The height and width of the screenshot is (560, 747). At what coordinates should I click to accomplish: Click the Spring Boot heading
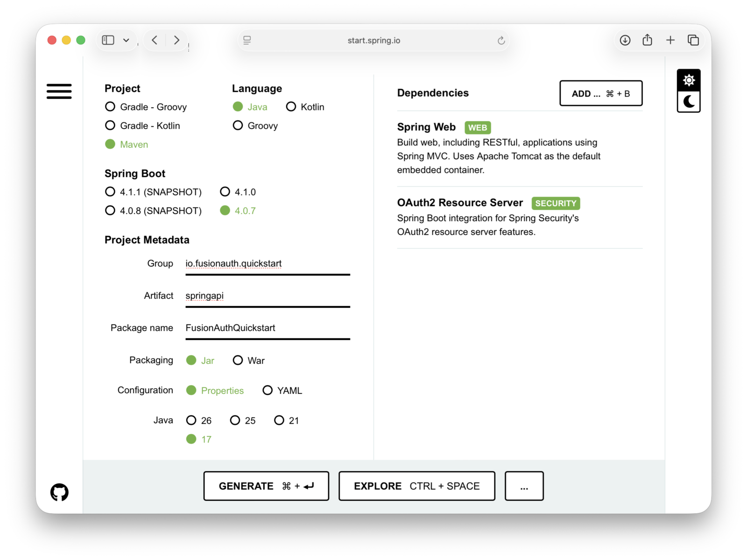tap(135, 174)
